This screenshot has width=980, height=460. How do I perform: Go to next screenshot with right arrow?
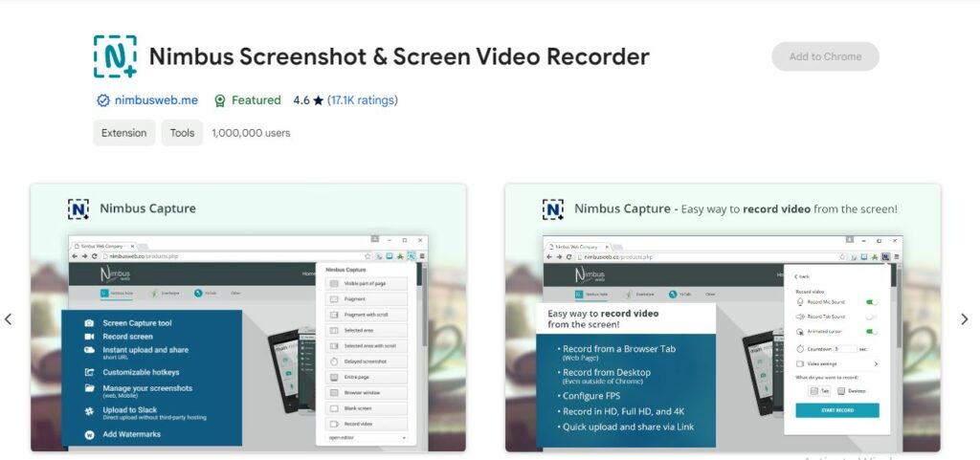coord(965,319)
